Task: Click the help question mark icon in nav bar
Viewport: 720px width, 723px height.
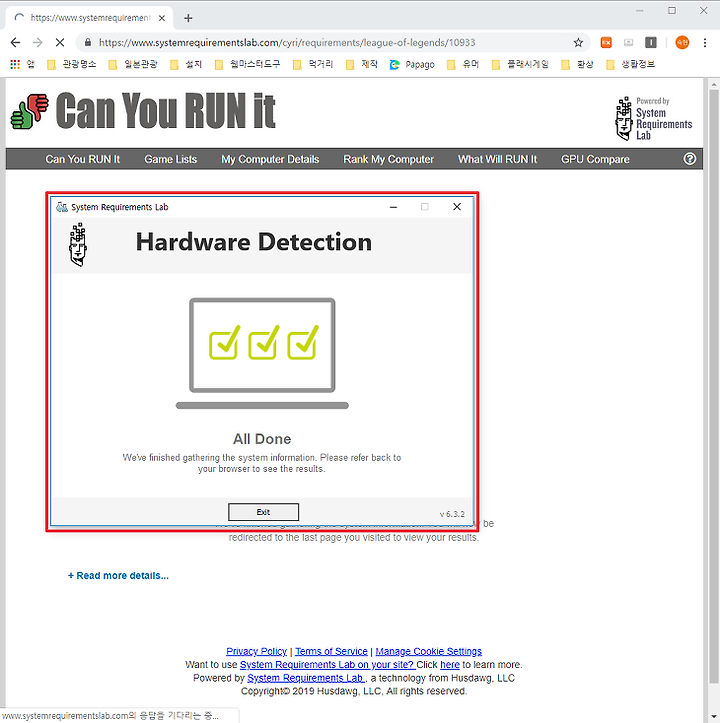Action: 690,159
